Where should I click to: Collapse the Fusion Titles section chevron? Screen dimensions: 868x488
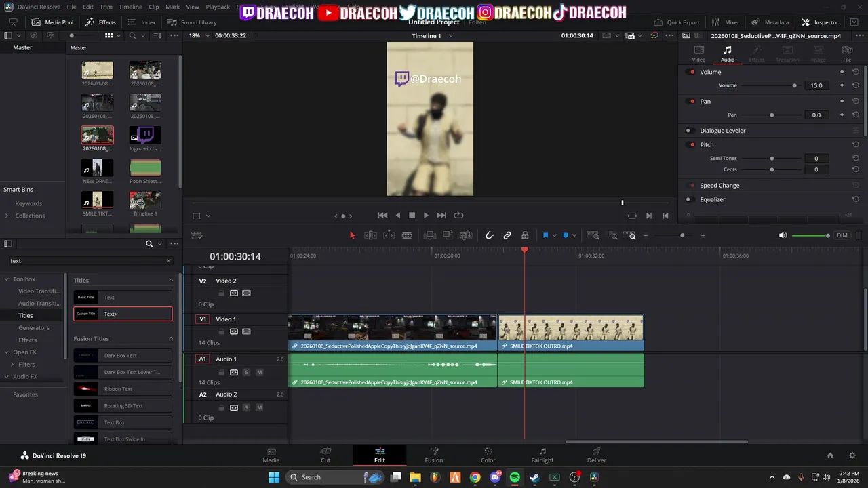(171, 338)
